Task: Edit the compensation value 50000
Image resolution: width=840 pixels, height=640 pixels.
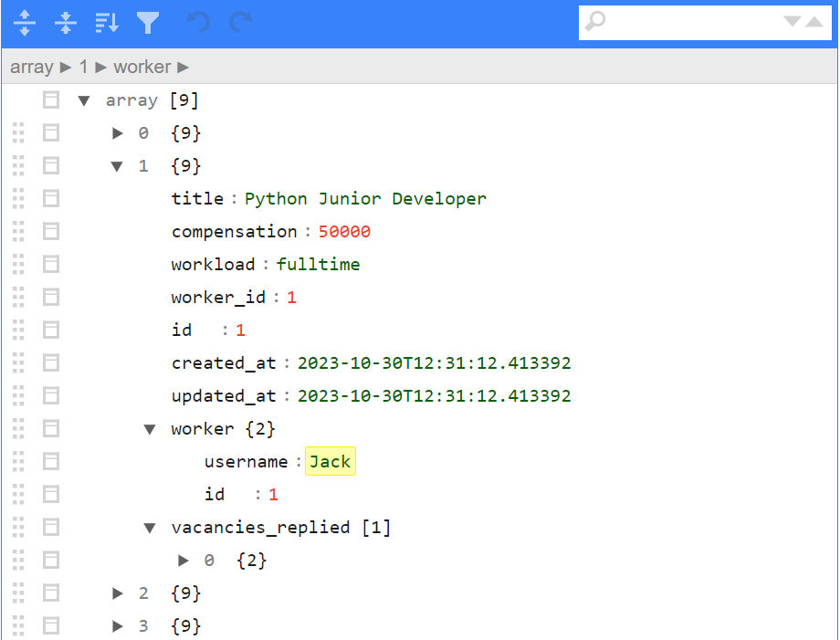Action: [x=344, y=232]
